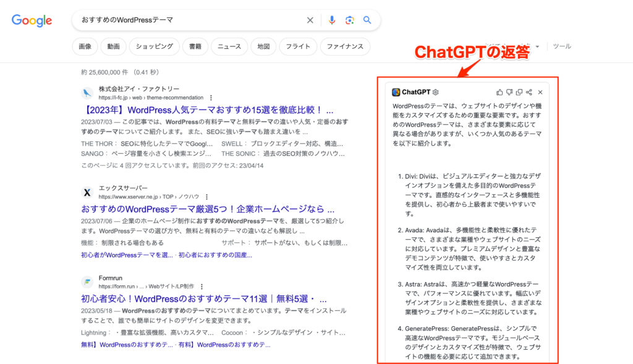Click site name Formrun
Screen dimensions: 633x364
(110, 278)
